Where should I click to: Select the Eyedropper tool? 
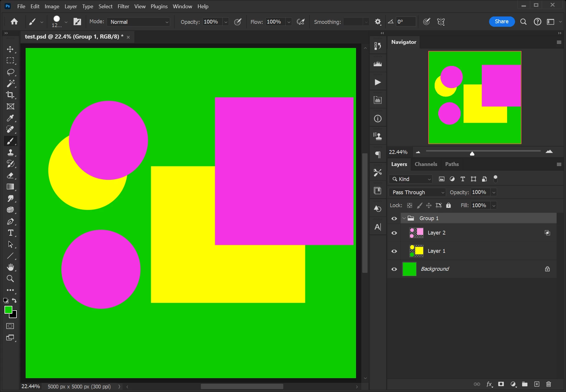(x=10, y=118)
